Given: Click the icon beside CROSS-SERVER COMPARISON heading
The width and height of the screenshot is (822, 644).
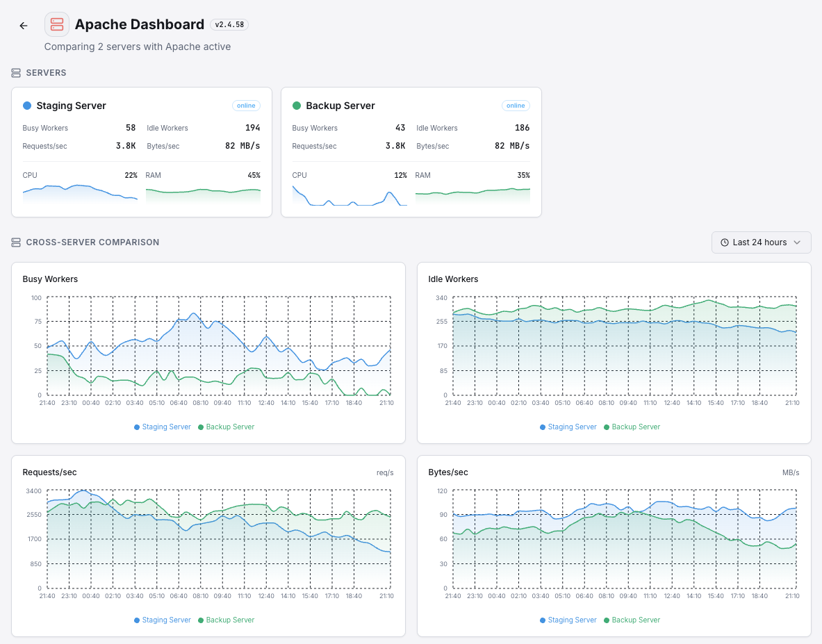Looking at the screenshot, I should (15, 242).
